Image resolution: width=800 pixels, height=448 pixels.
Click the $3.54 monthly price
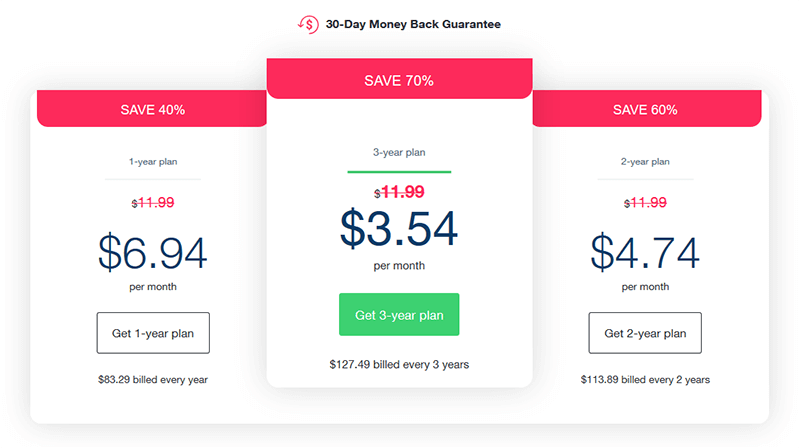[399, 228]
